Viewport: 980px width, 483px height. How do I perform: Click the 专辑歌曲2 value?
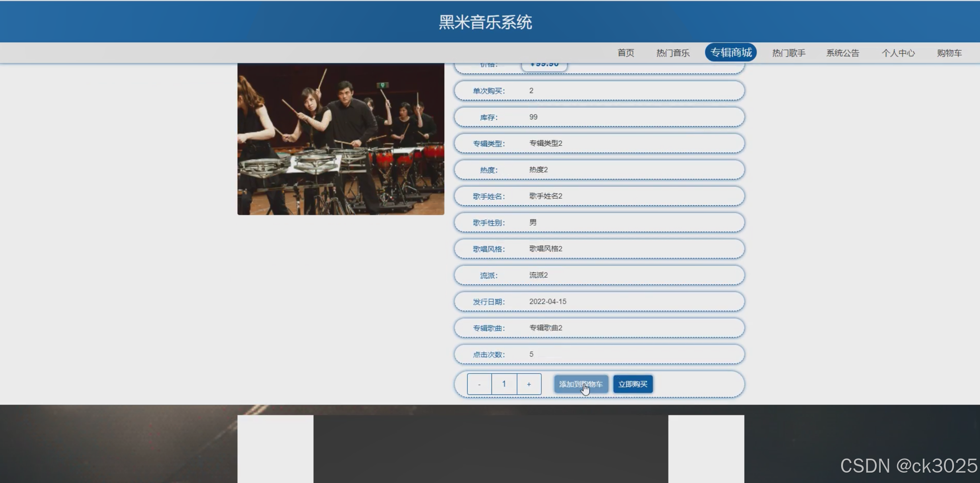546,328
